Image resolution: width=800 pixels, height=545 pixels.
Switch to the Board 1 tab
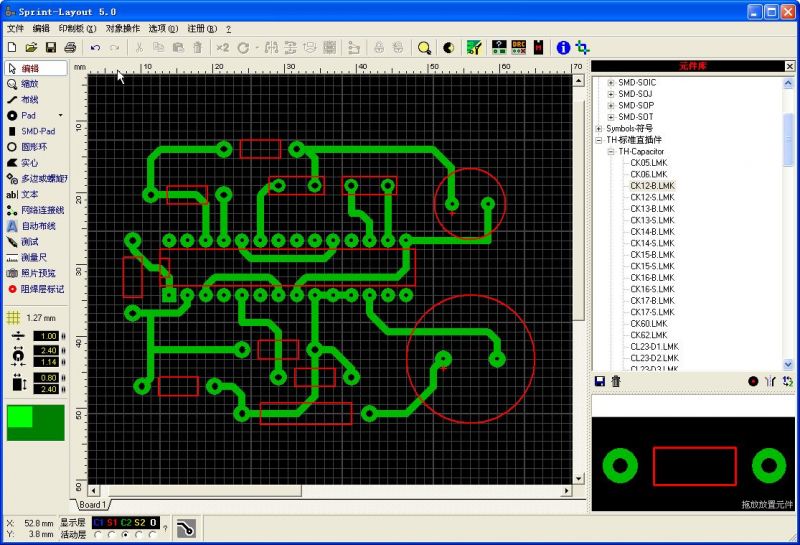pyautogui.click(x=92, y=505)
